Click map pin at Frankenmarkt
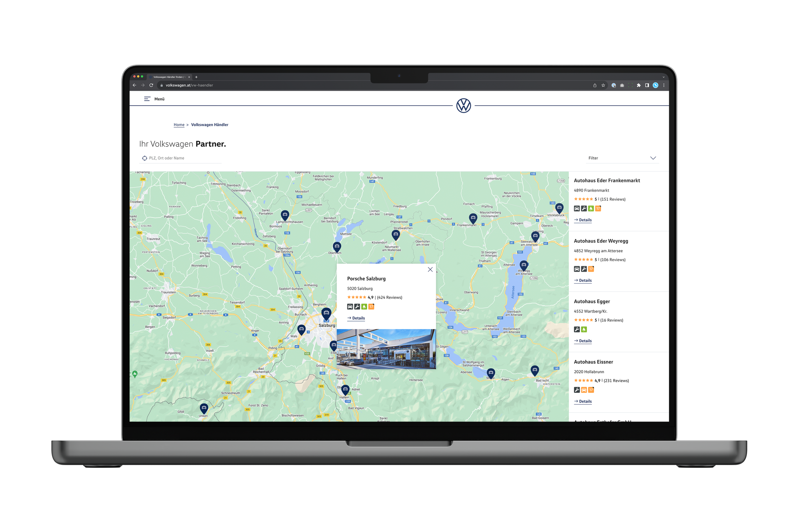Image resolution: width=798 pixels, height=532 pixels. coord(473,218)
